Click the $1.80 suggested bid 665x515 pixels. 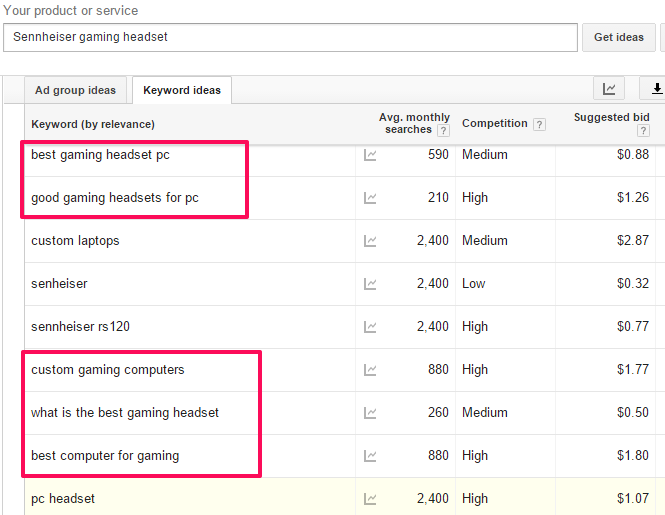point(633,455)
